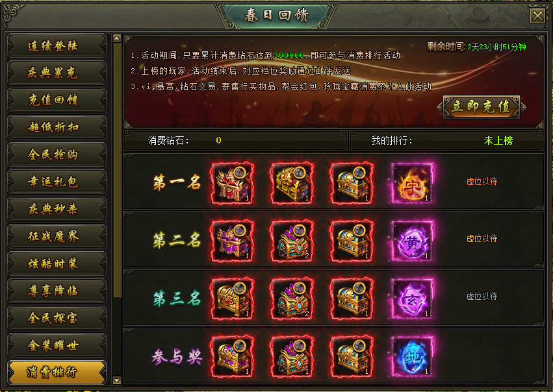Click the sidebar scroll-up arrow
The height and width of the screenshot is (392, 553).
pyautogui.click(x=117, y=38)
